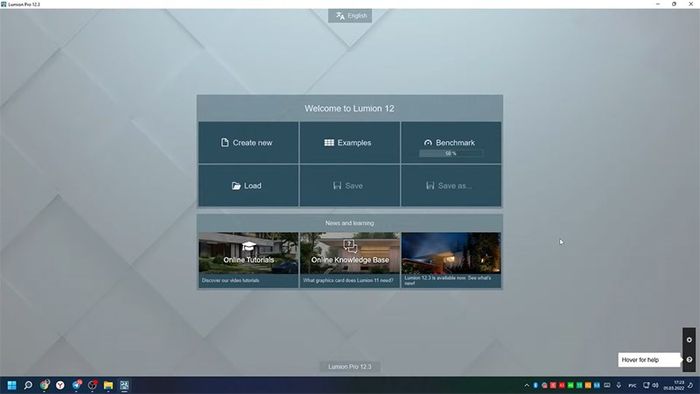Open the Windows Start menu

tap(12, 385)
